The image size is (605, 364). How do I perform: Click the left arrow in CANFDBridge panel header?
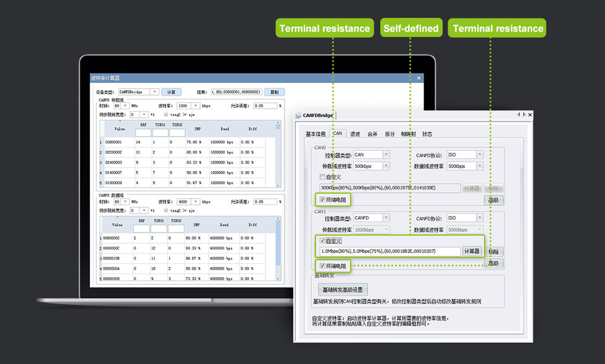(519, 115)
